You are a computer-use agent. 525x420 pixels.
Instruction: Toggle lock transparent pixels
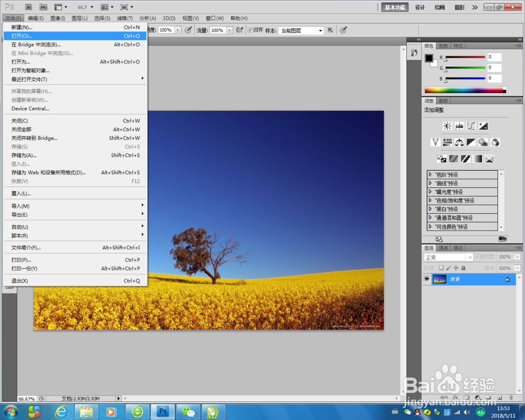tap(442, 268)
